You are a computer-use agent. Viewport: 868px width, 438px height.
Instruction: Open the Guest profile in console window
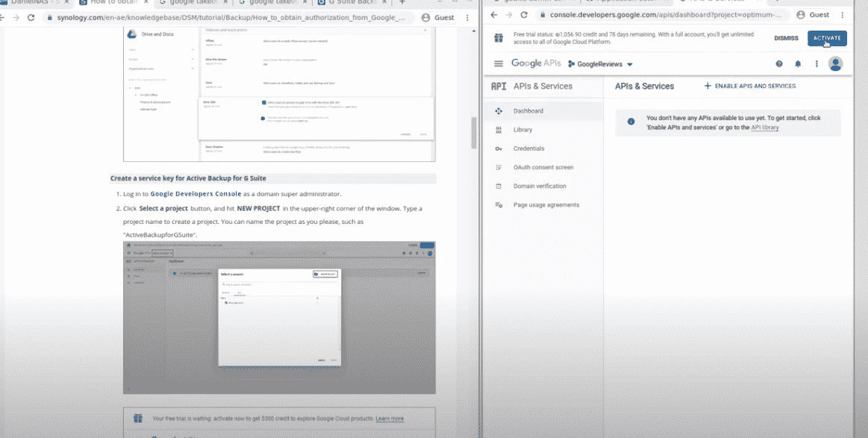click(814, 15)
